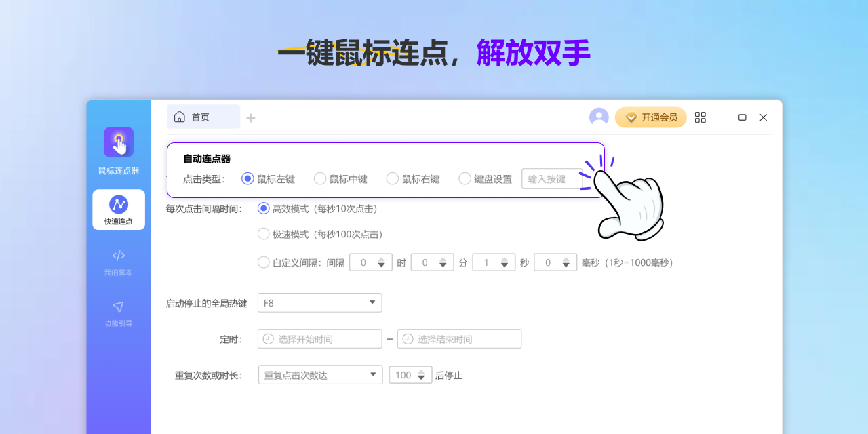Select 鼠标右键 click type
Image resolution: width=868 pixels, height=434 pixels.
coord(393,178)
